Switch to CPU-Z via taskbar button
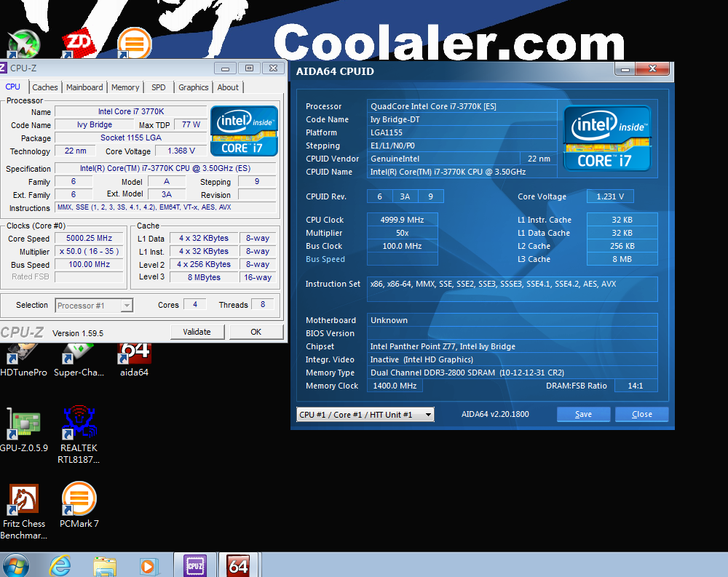The width and height of the screenshot is (728, 577). click(195, 565)
